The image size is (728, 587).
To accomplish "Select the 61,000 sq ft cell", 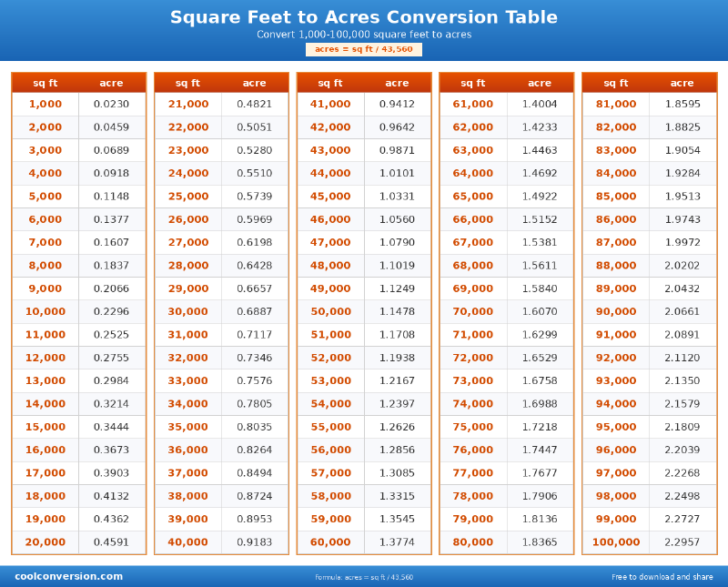I will [473, 104].
